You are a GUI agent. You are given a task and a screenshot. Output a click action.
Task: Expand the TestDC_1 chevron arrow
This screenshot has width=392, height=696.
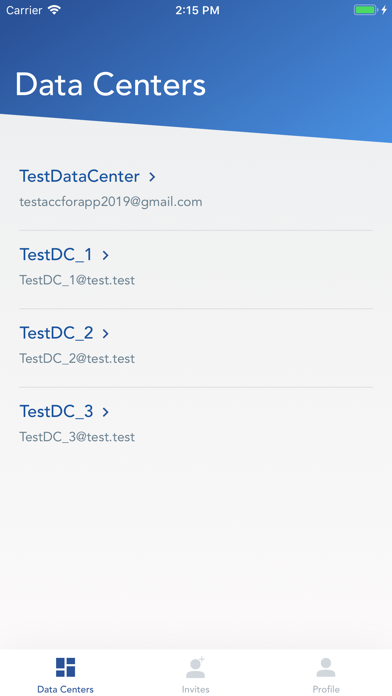tap(106, 255)
